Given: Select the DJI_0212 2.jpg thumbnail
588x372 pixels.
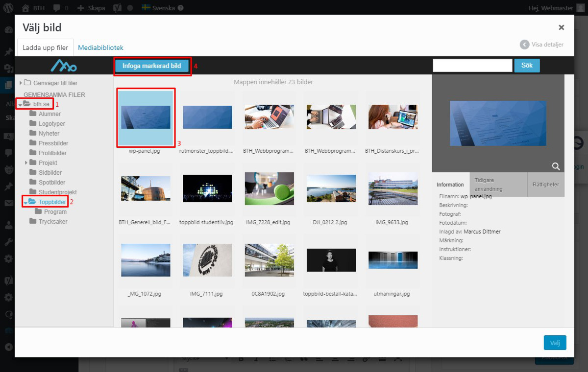Looking at the screenshot, I should pos(331,188).
